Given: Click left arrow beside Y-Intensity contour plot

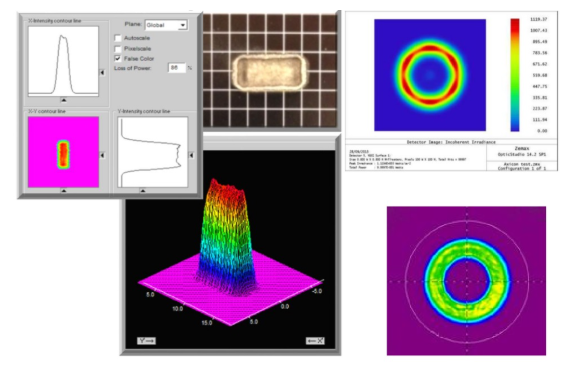Looking at the screenshot, I should [191, 155].
